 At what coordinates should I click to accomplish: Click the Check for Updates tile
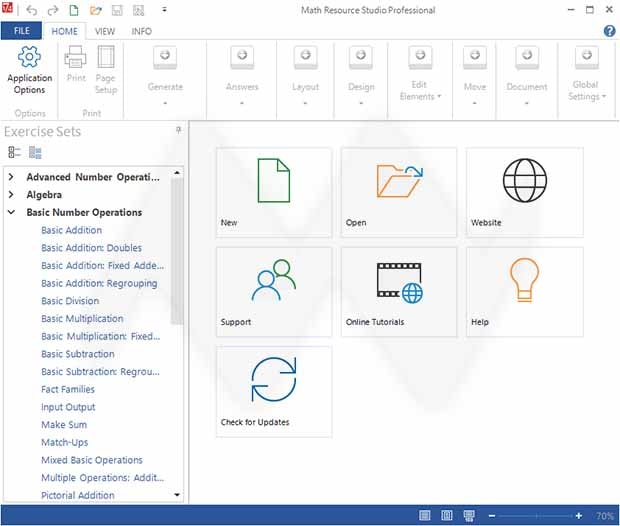(274, 392)
